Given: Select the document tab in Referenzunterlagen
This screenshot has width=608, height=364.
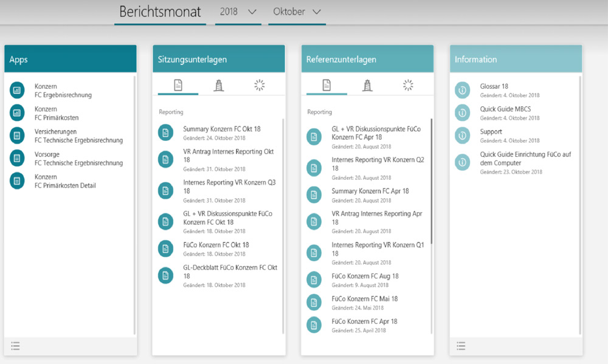Looking at the screenshot, I should pos(326,86).
